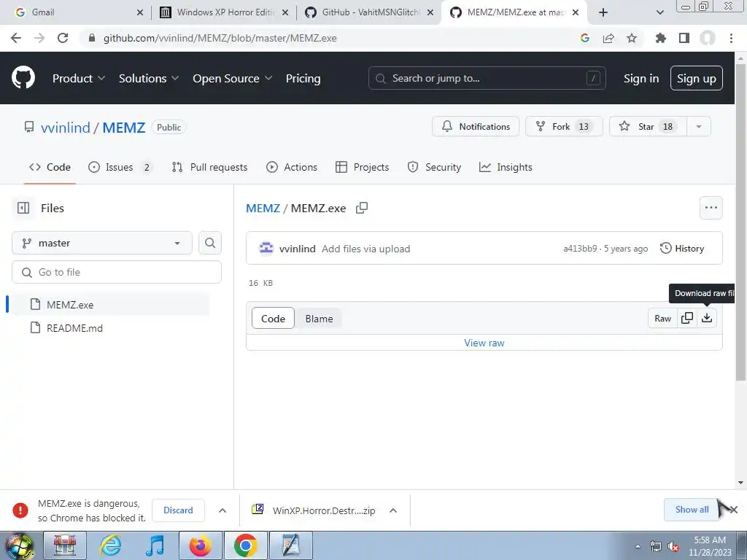Expand the Open Source menu
747x560 pixels.
233,78
